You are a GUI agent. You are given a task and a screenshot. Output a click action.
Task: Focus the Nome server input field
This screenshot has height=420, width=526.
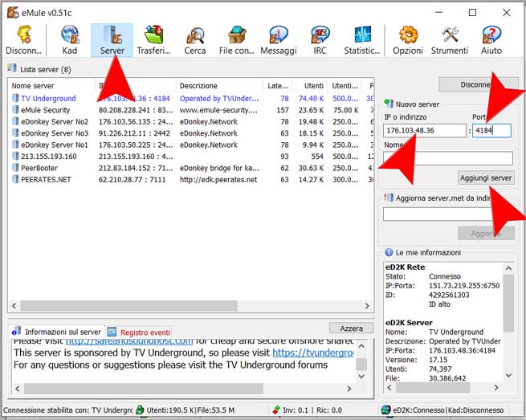click(448, 158)
